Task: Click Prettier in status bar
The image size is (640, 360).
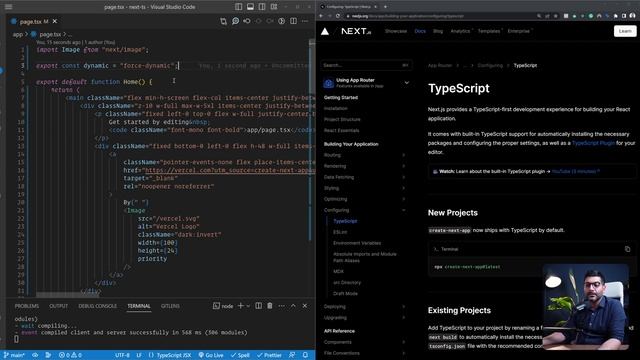Action: tap(269, 356)
